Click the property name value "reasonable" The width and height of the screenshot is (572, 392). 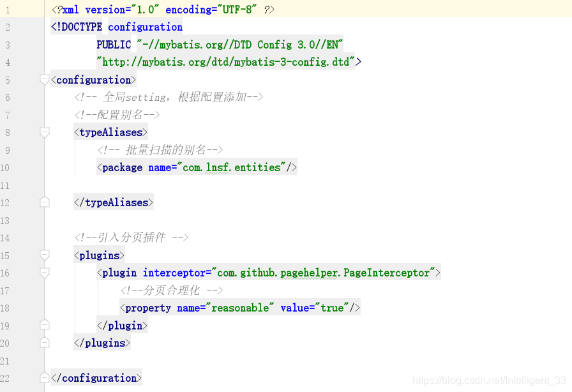[240, 308]
